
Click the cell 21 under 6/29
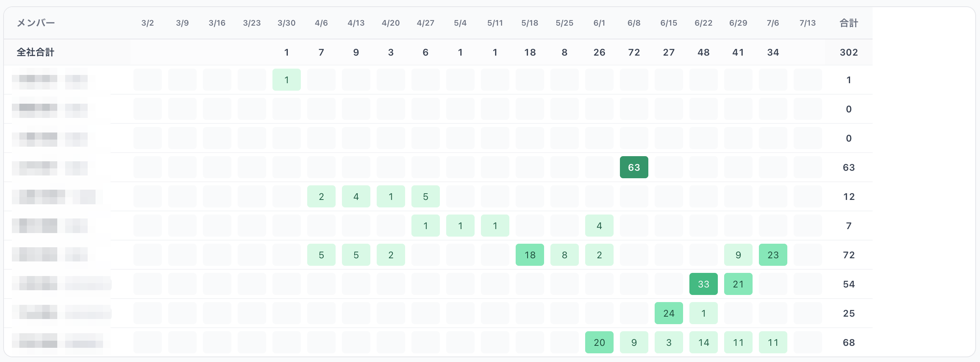738,284
